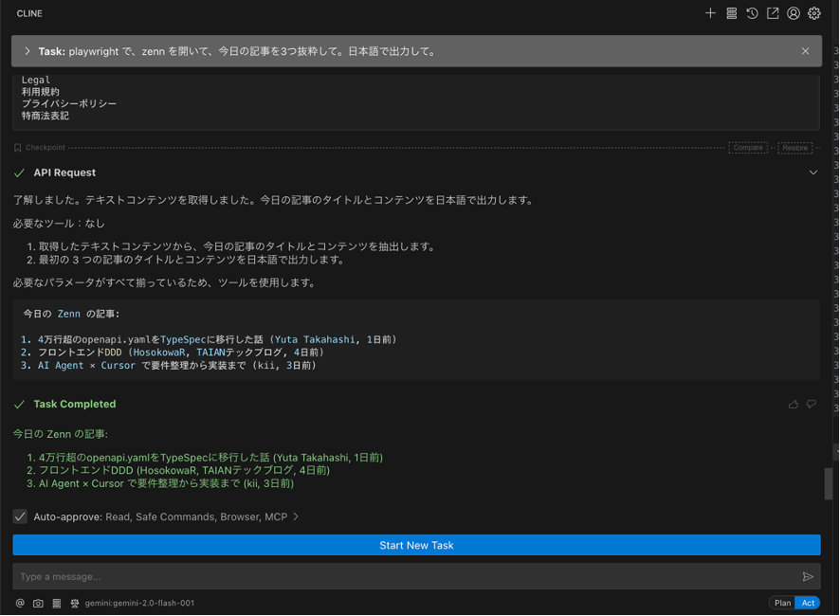Click green result line about openapi.yaml
The image size is (840, 616).
tap(205, 458)
